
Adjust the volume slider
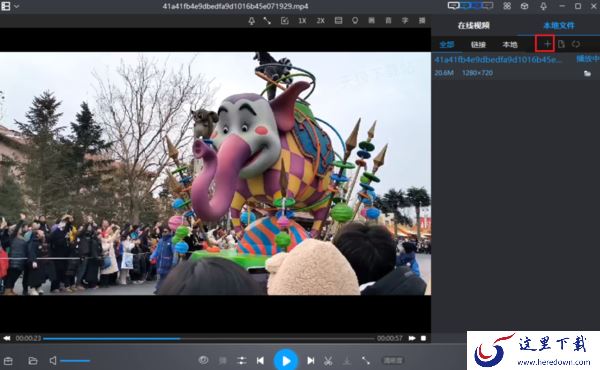pos(75,361)
